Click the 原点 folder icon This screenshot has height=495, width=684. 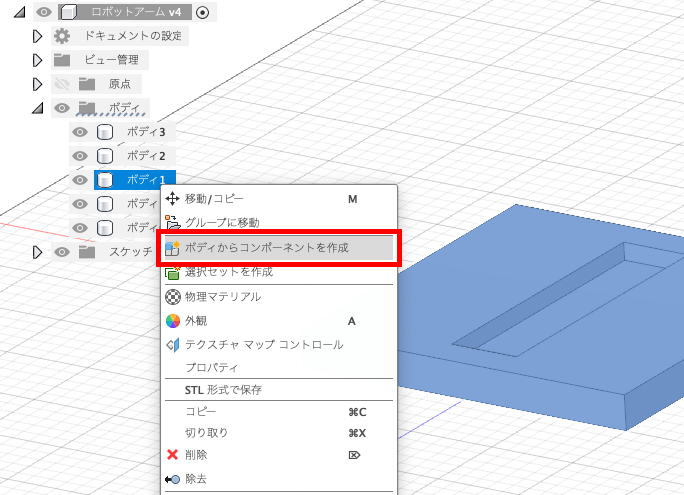pos(87,83)
